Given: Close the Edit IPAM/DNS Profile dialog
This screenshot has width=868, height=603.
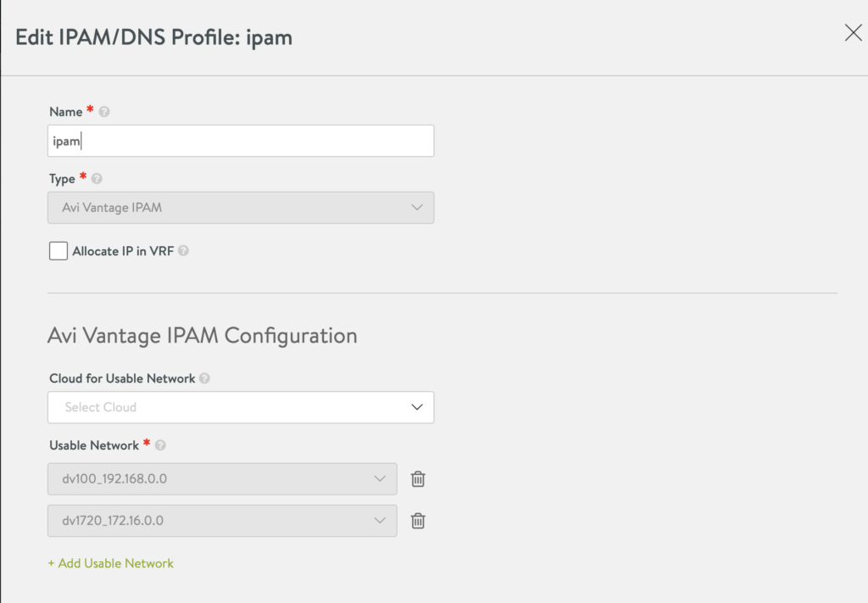Looking at the screenshot, I should click(x=853, y=33).
